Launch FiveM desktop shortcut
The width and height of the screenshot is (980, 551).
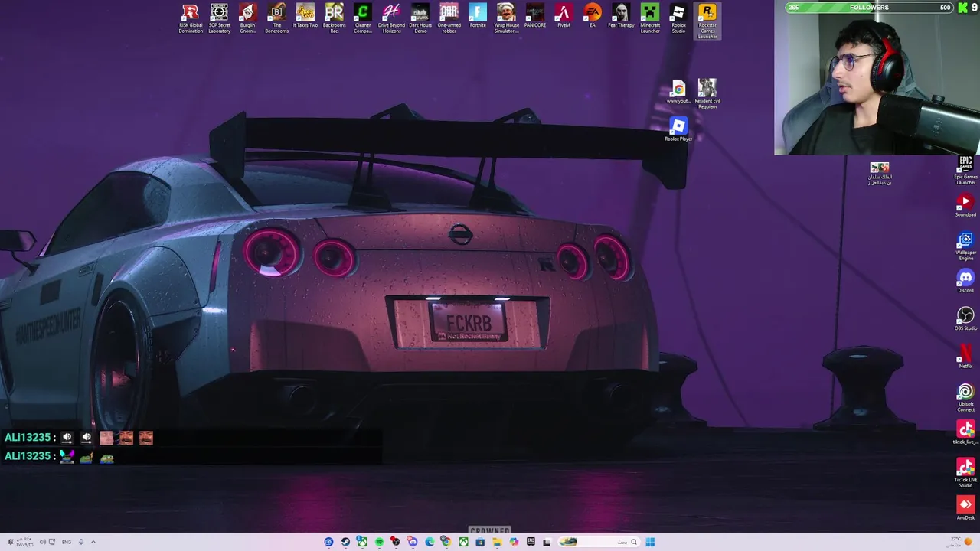(x=563, y=16)
